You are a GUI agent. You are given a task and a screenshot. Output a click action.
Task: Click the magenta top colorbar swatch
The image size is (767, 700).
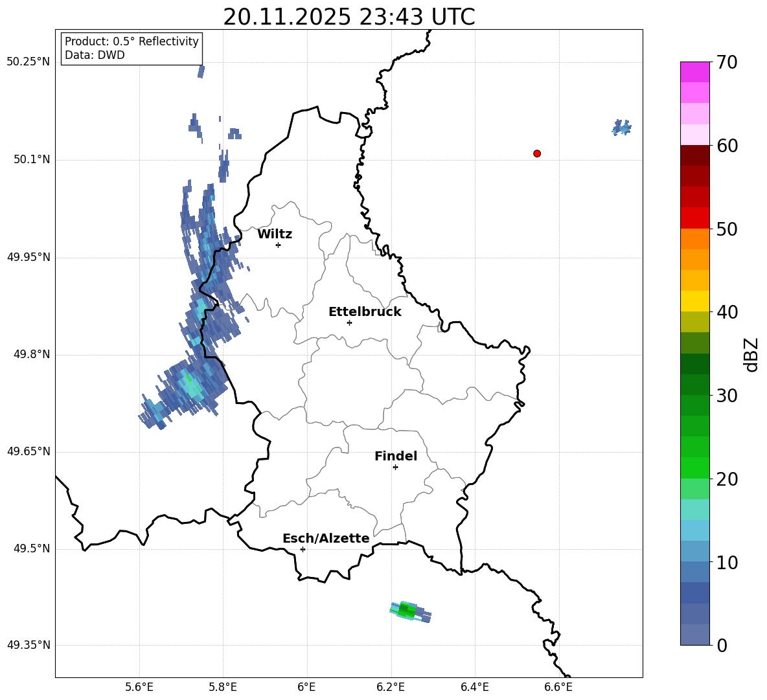tap(695, 72)
